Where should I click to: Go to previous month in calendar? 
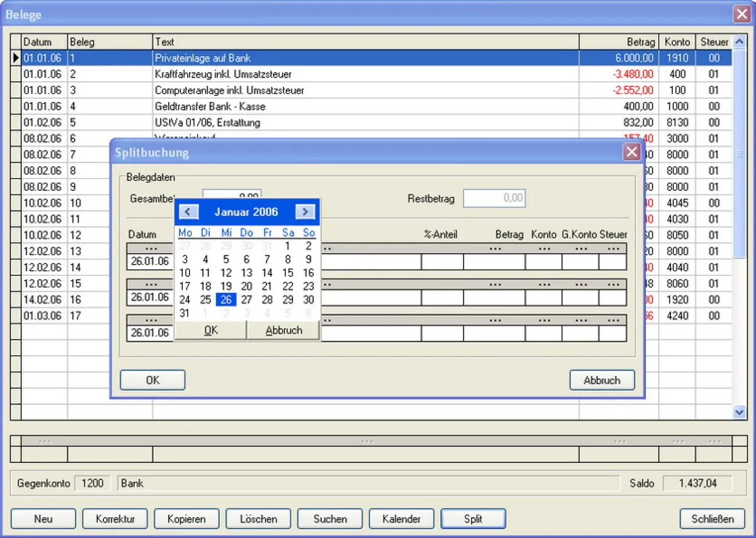click(x=187, y=212)
